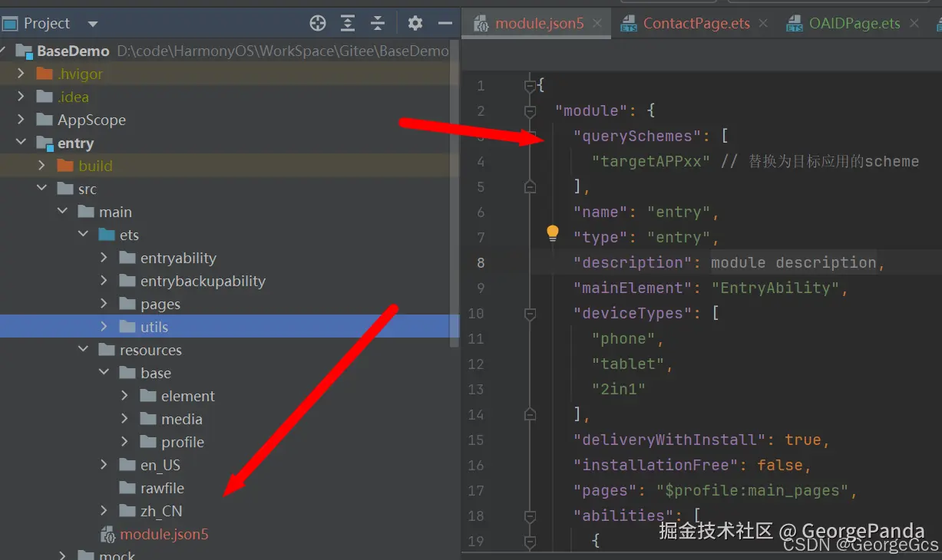
Task: Click the "deliveryWithInstall" key
Action: tap(670, 440)
